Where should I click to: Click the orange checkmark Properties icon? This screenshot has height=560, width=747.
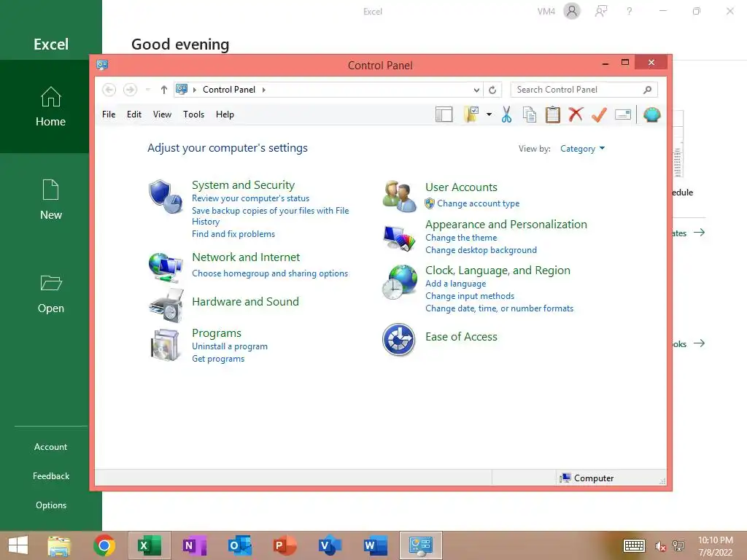pos(600,114)
